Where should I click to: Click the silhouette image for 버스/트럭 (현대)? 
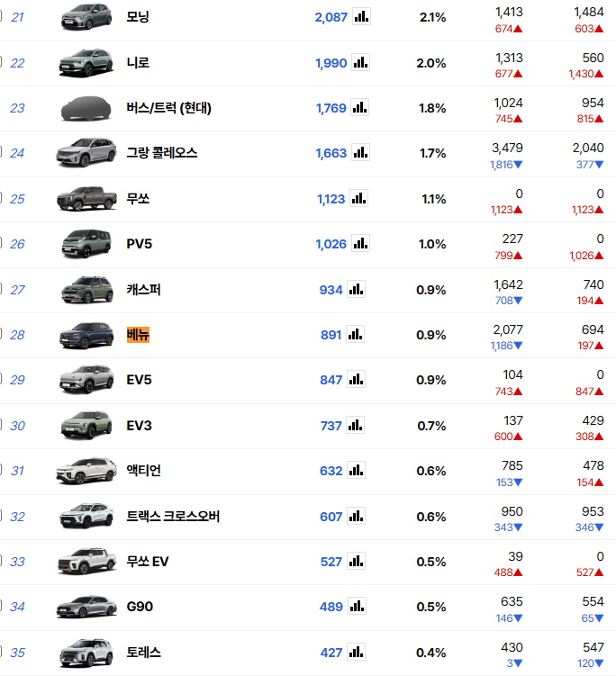pyautogui.click(x=86, y=108)
